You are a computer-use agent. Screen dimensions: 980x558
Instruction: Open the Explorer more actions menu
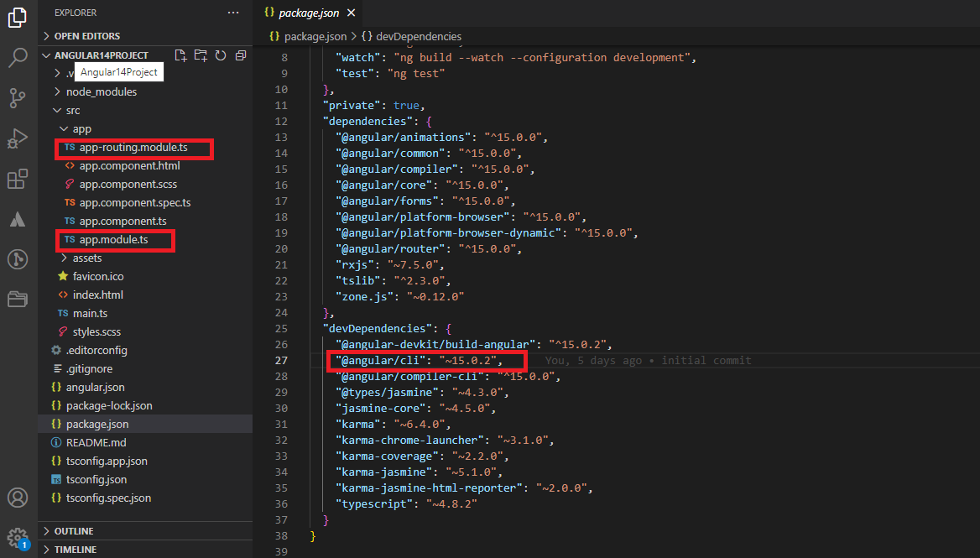pos(233,13)
